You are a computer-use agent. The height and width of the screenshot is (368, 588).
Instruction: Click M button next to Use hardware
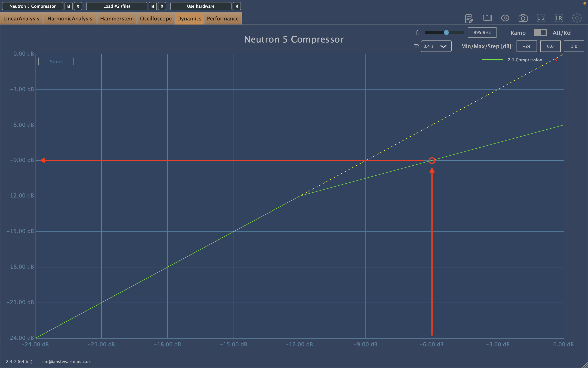point(237,6)
